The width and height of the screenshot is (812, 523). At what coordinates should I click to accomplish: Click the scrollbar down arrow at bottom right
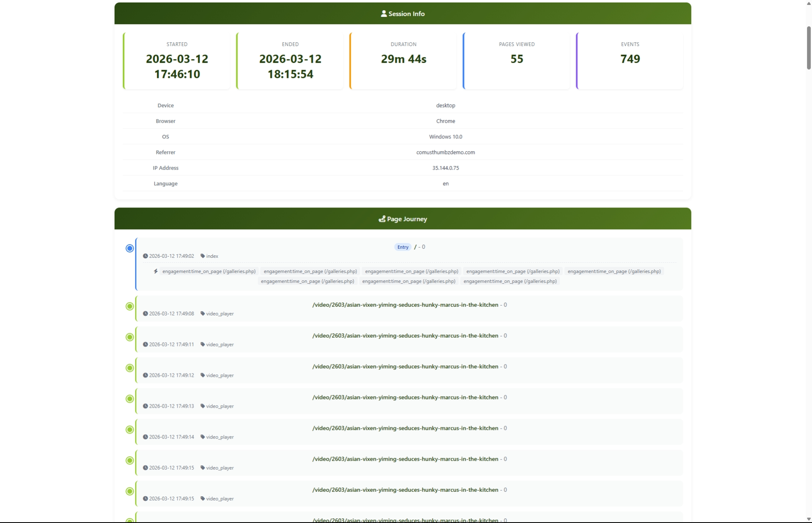pos(809,519)
